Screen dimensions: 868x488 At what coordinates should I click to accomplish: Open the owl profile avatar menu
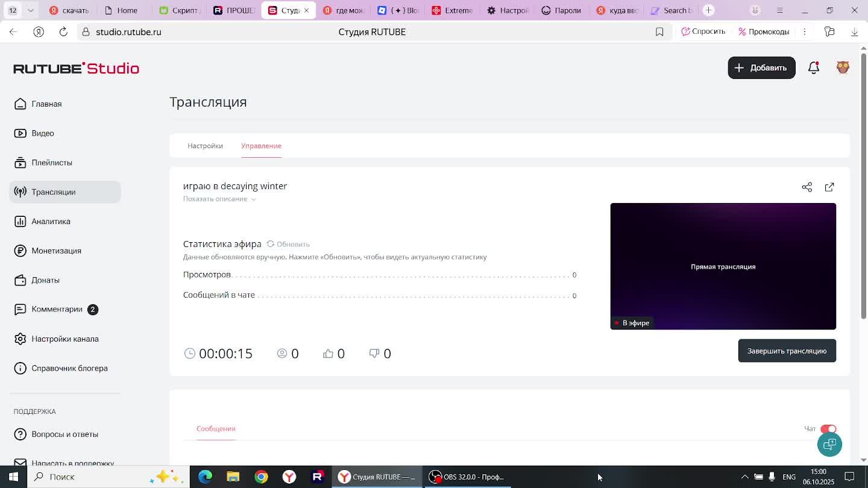pos(843,67)
